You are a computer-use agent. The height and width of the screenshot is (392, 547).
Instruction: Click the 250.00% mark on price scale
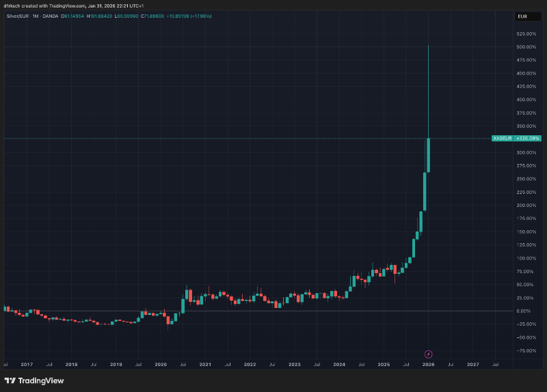click(x=526, y=179)
